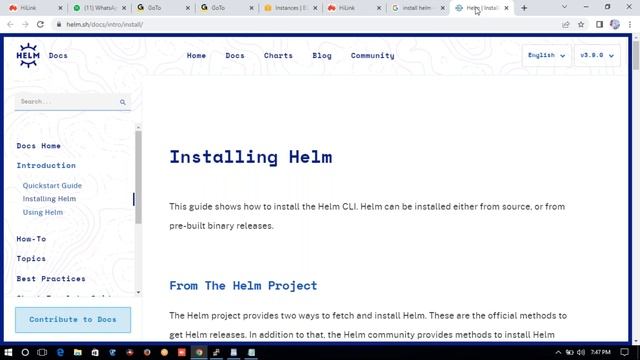Viewport: 640px width, 360px height.
Task: Open the Charts nav item
Action: [278, 56]
